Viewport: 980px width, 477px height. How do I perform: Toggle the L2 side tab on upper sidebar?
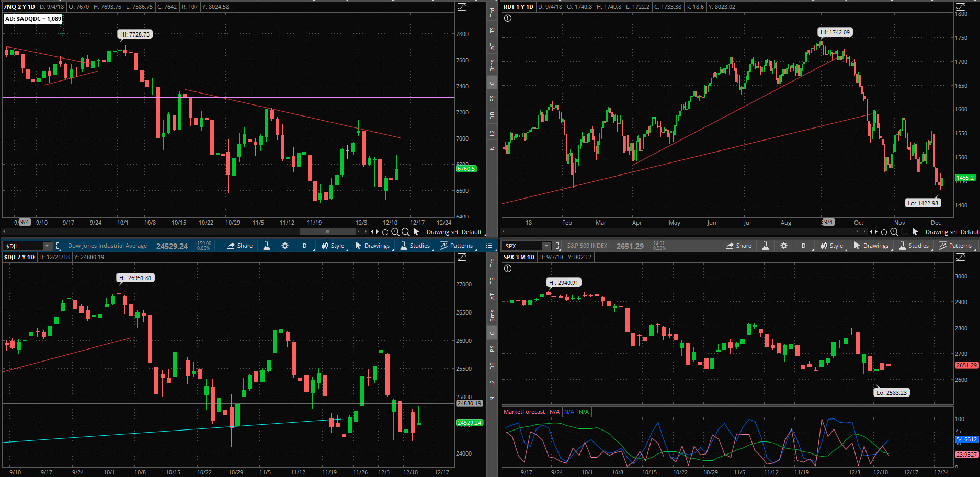pyautogui.click(x=492, y=133)
